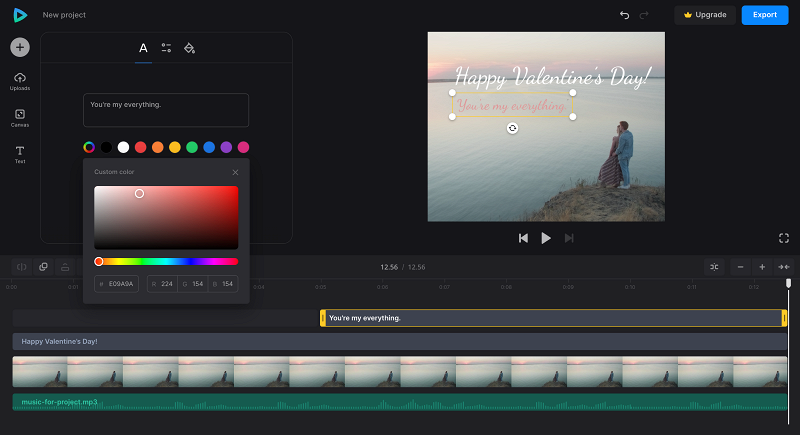This screenshot has width=800, height=435.
Task: Click the 12.56 current time display
Action: pos(389,267)
